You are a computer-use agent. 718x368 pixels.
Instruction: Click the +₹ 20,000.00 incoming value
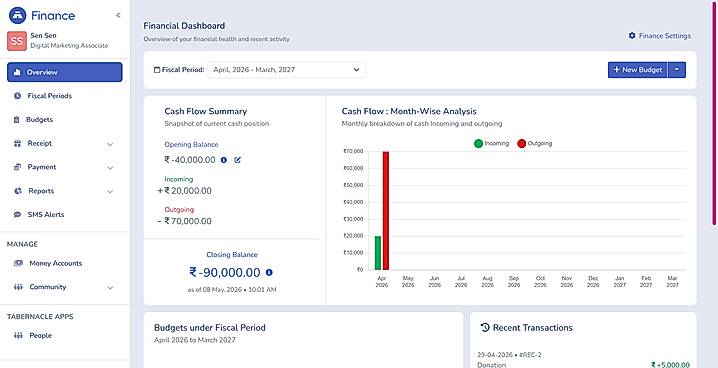pos(185,191)
